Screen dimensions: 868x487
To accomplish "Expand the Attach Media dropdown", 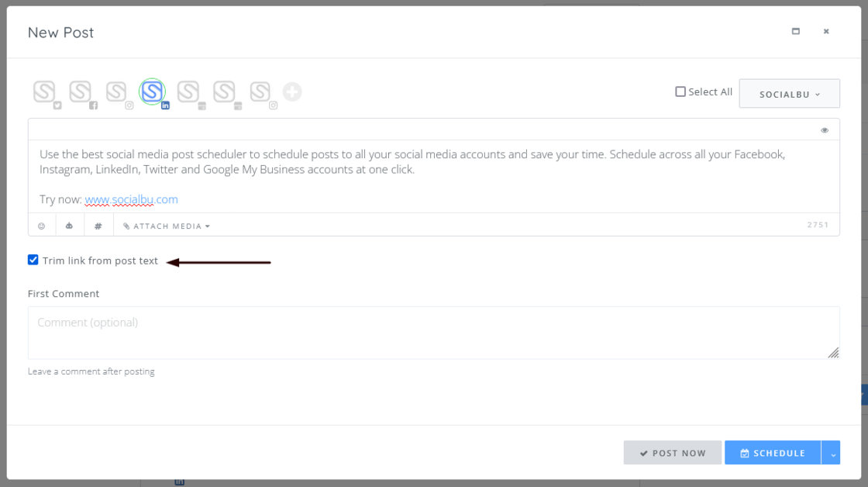I will click(x=167, y=226).
